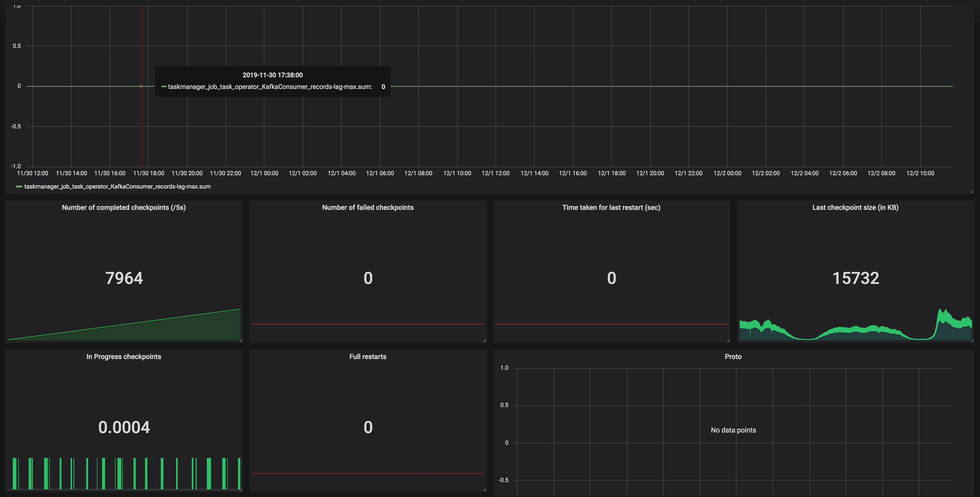Screen dimensions: 980x497
Task: Click the 'In Progress checkpoints' panel title
Action: tap(124, 357)
